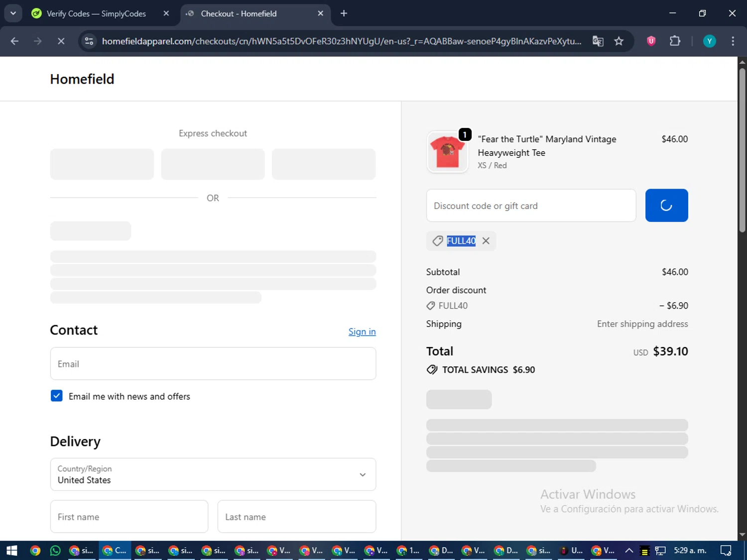Launch the pinned Chrome taskbar icon
Image resolution: width=747 pixels, height=560 pixels.
[x=35, y=551]
